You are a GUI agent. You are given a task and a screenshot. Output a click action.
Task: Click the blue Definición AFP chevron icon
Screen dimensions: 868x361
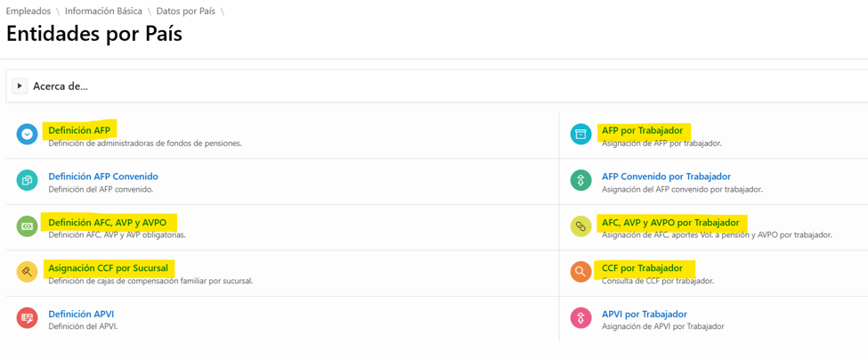click(x=27, y=135)
